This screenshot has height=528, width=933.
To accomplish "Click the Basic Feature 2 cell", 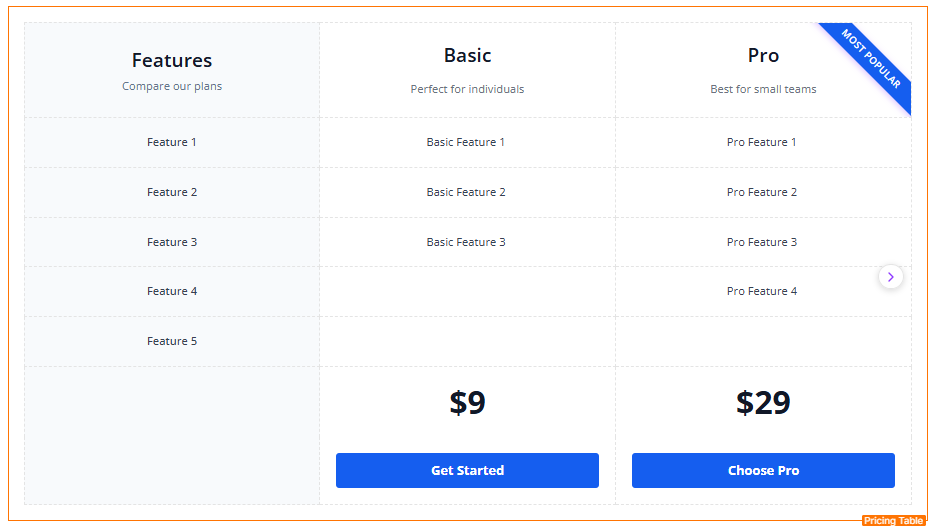I will coord(466,192).
